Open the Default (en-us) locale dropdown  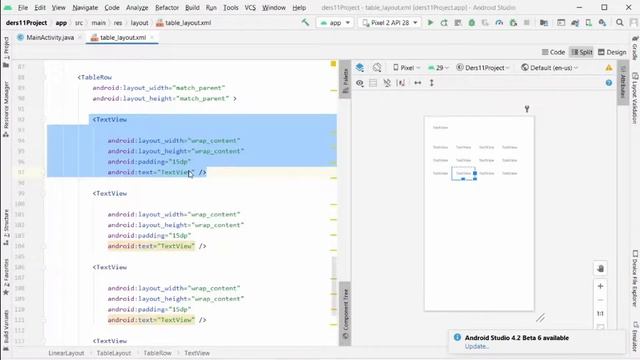(x=550, y=68)
